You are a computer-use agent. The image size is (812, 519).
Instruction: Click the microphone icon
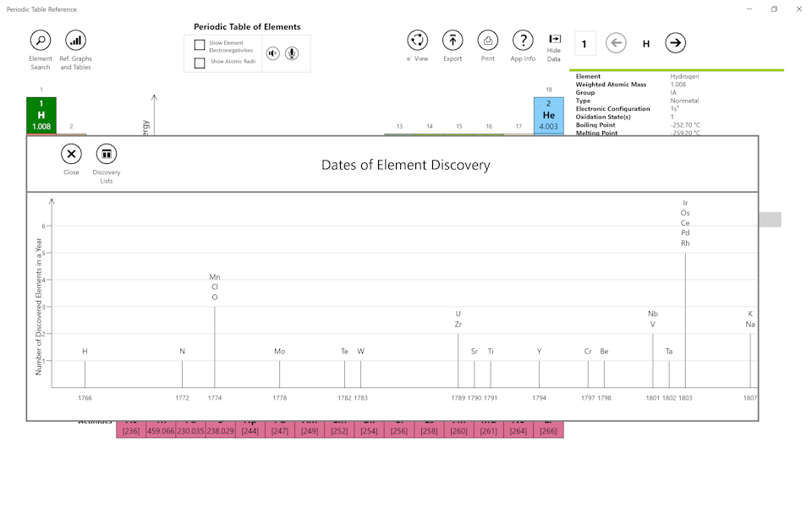click(291, 53)
